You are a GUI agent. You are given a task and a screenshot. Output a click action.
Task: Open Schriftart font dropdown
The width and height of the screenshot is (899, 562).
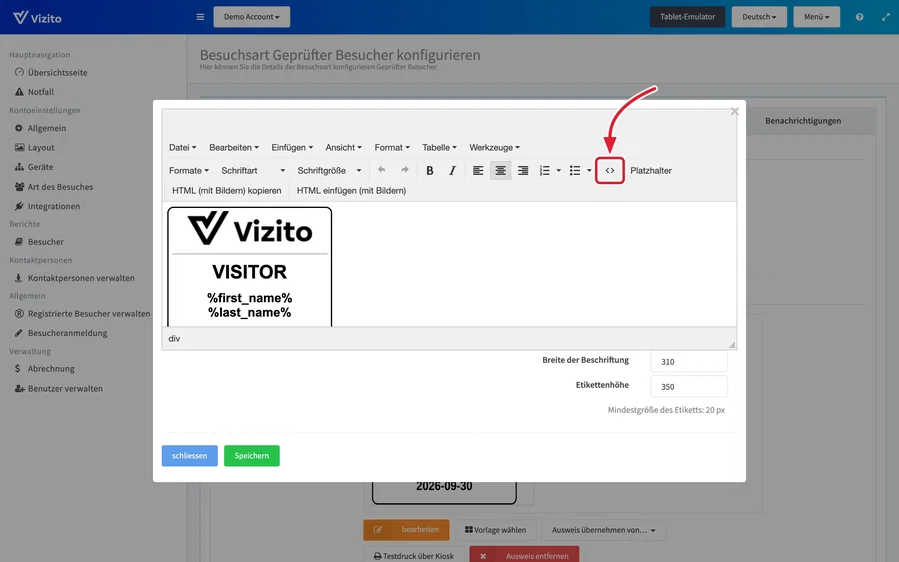[x=253, y=170]
